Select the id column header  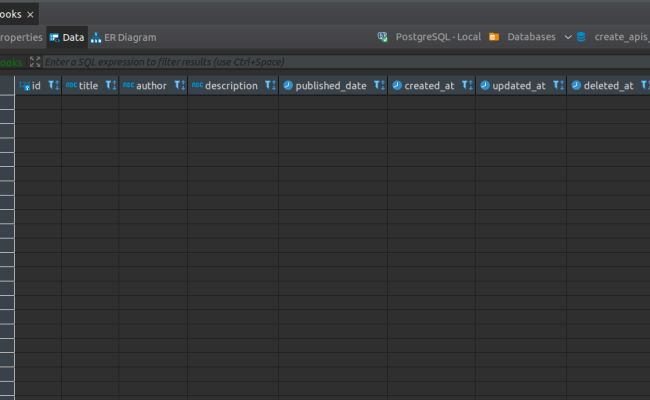coord(36,86)
